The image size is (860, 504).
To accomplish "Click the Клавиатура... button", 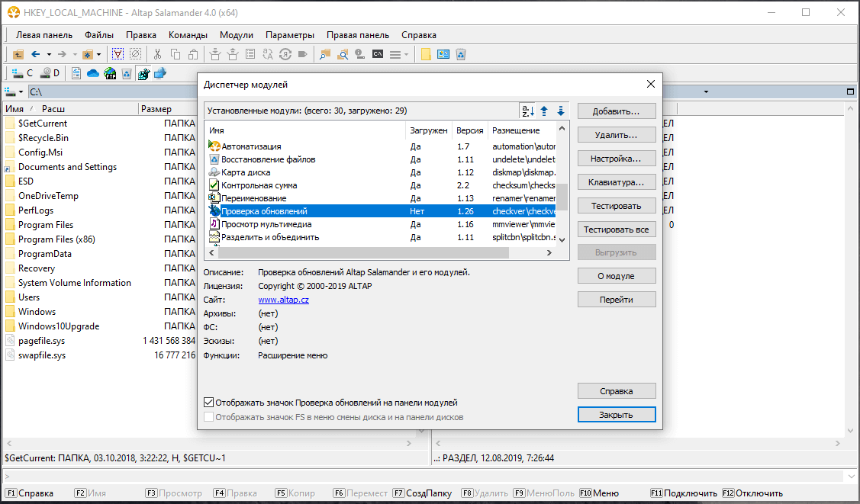I will coord(617,182).
